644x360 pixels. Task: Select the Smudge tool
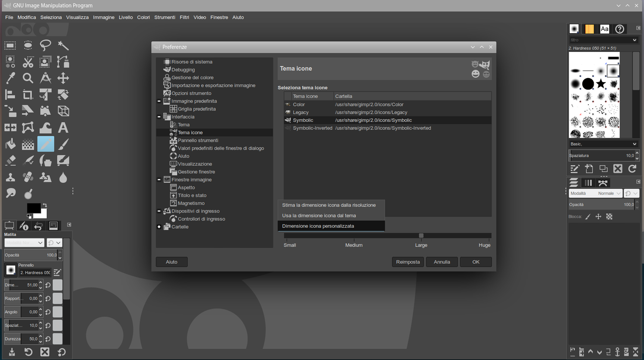click(10, 193)
